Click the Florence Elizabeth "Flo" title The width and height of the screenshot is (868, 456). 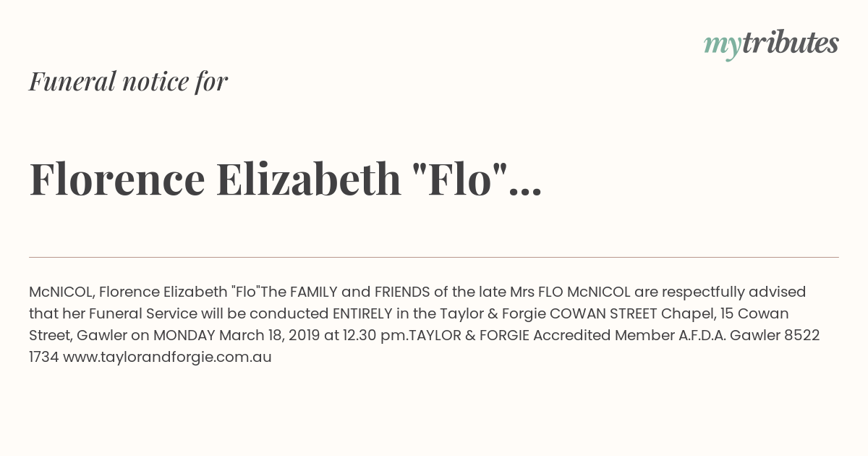tap(285, 180)
